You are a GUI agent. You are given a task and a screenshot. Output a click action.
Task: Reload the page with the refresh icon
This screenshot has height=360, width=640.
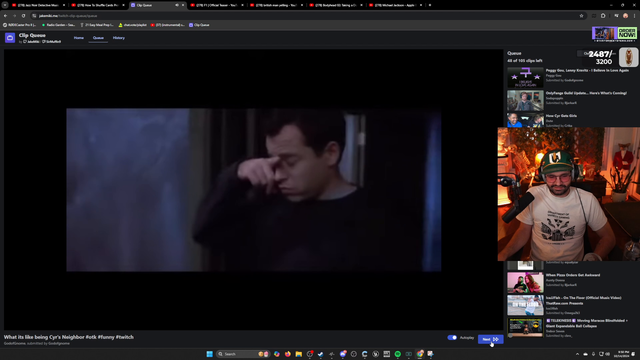click(23, 16)
